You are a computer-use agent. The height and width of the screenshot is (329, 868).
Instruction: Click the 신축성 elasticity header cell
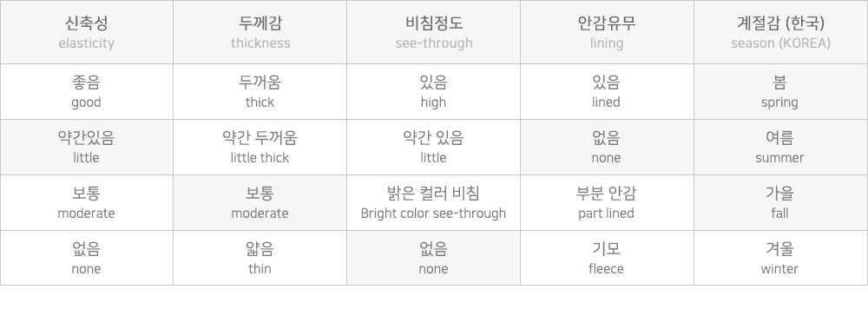tap(86, 32)
